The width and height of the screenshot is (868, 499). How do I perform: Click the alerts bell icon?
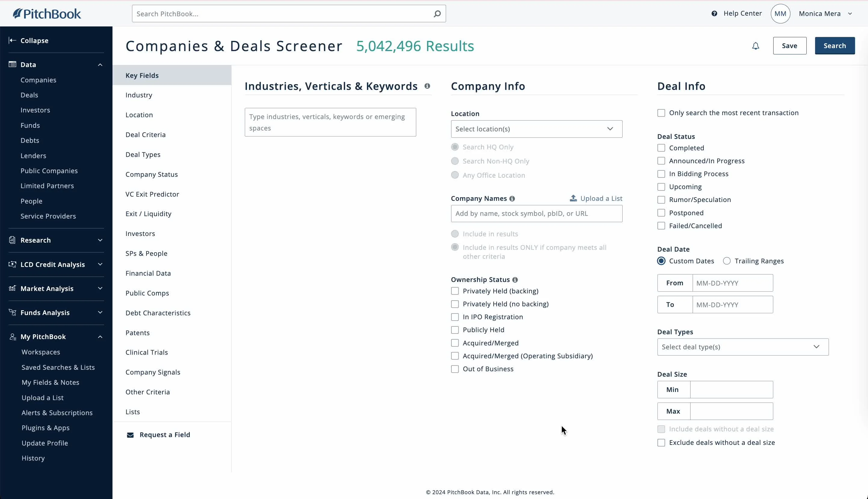[756, 46]
